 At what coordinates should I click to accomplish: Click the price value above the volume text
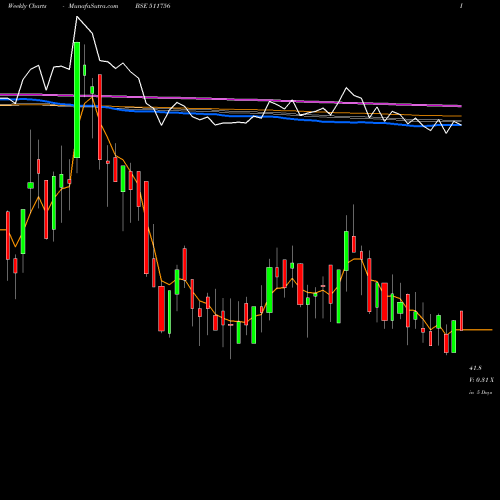(x=475, y=368)
